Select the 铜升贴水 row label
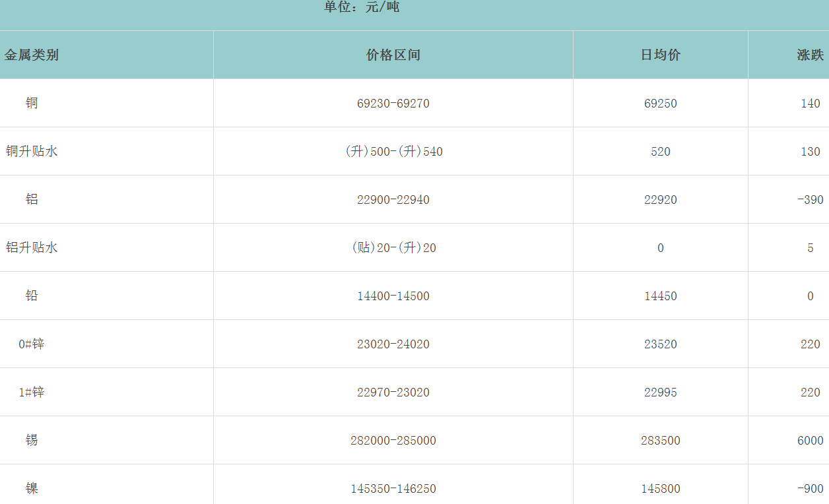The height and width of the screenshot is (504, 829). click(32, 151)
